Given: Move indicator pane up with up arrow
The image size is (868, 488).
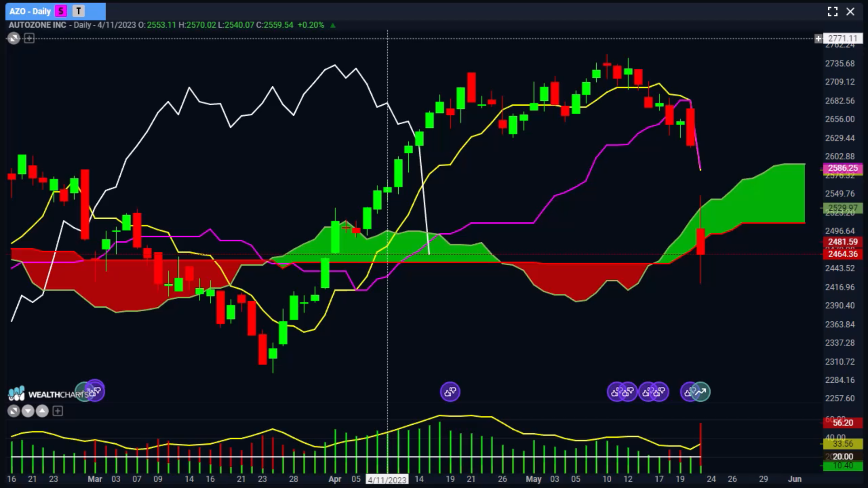Looking at the screenshot, I should pos(42,411).
